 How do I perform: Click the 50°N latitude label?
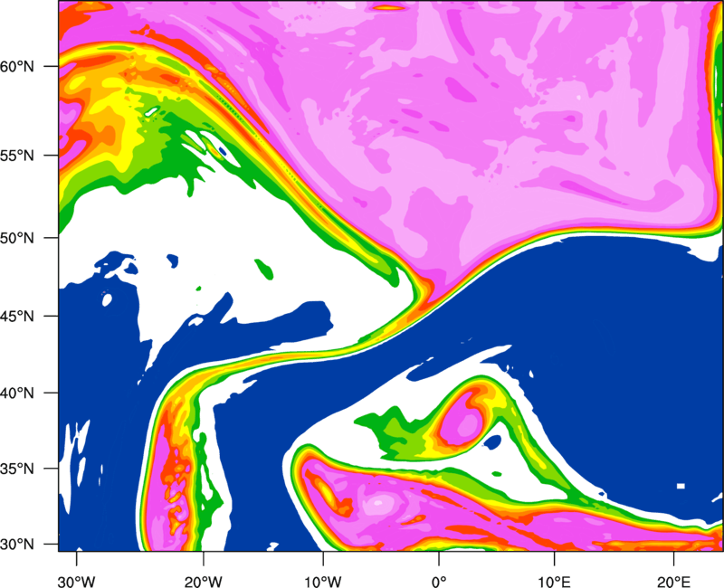17,238
